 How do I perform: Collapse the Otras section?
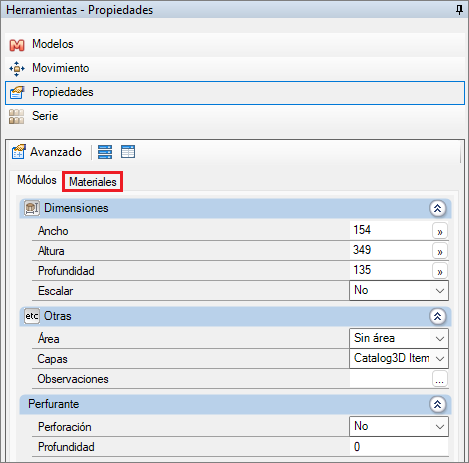(438, 316)
